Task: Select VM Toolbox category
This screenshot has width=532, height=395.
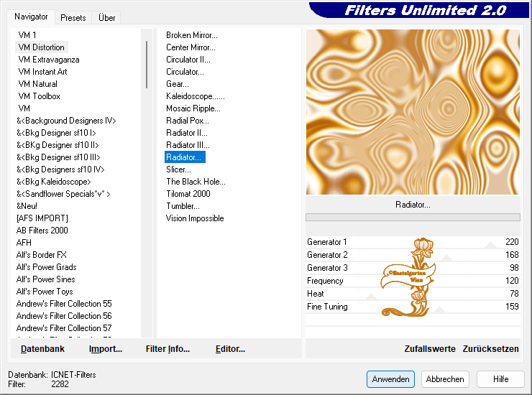Action: point(40,96)
